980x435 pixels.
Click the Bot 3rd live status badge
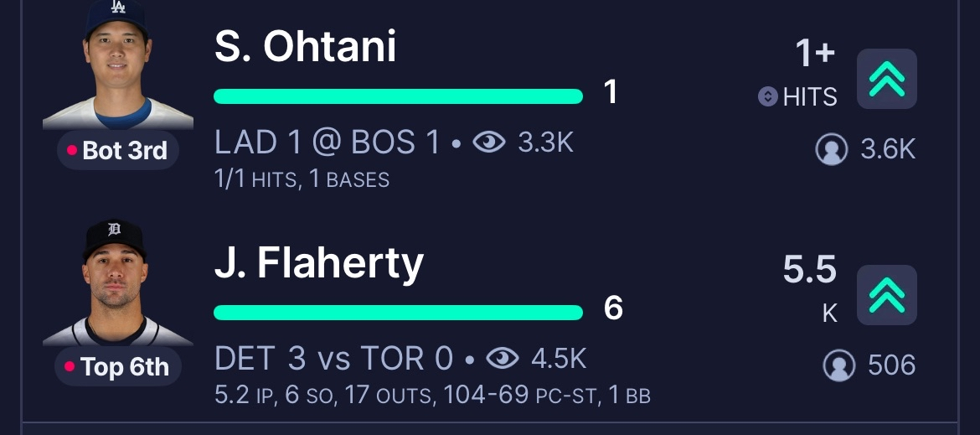pos(118,151)
